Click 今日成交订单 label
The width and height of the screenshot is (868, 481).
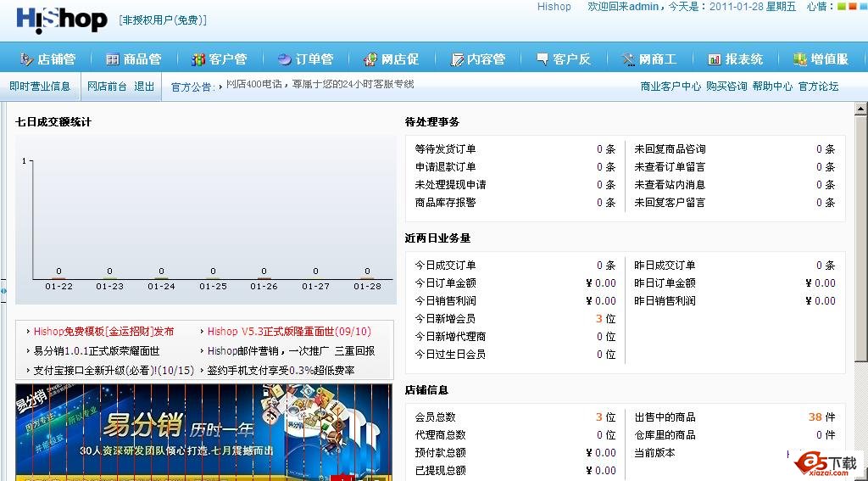point(445,266)
